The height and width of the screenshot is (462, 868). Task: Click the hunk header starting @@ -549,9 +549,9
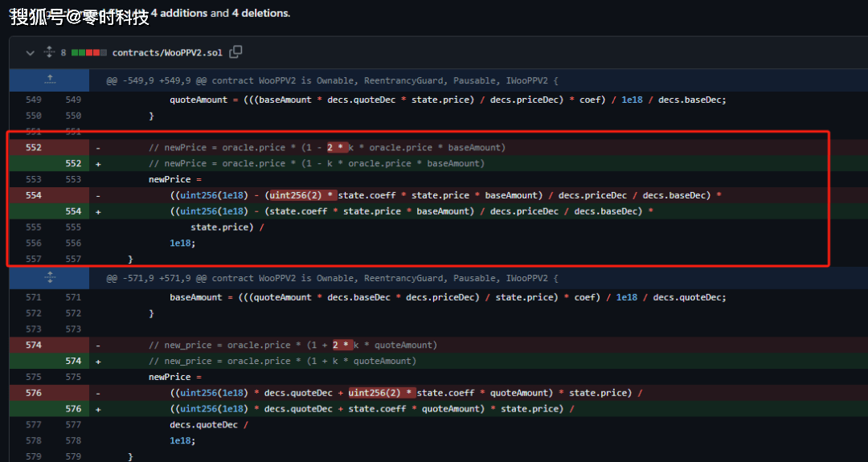[332, 81]
